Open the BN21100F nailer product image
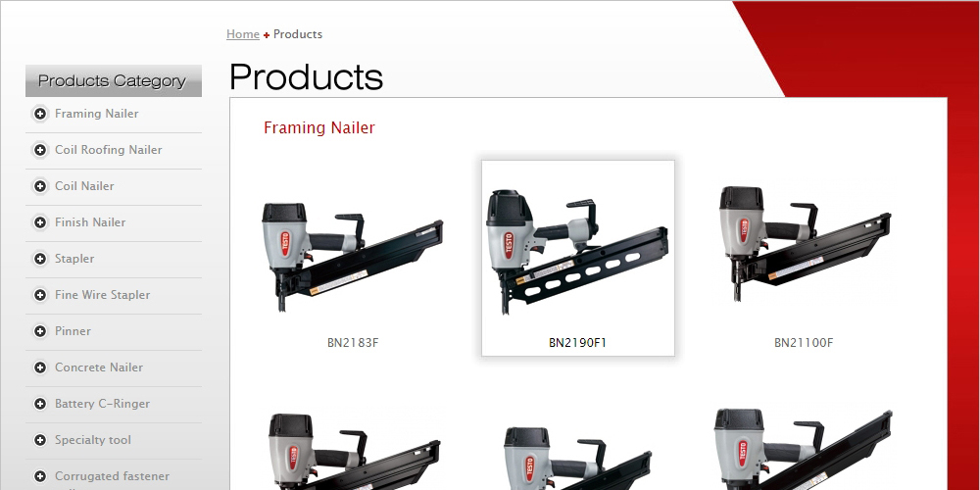Image resolution: width=980 pixels, height=490 pixels. (805, 244)
